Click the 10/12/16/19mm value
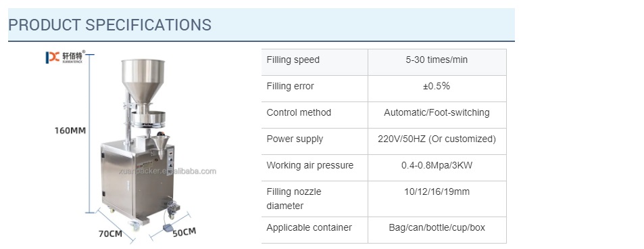 pyautogui.click(x=437, y=191)
